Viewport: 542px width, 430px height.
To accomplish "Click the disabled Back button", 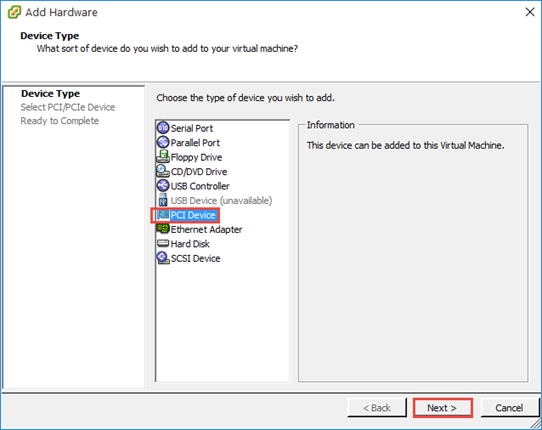I will coord(377,408).
